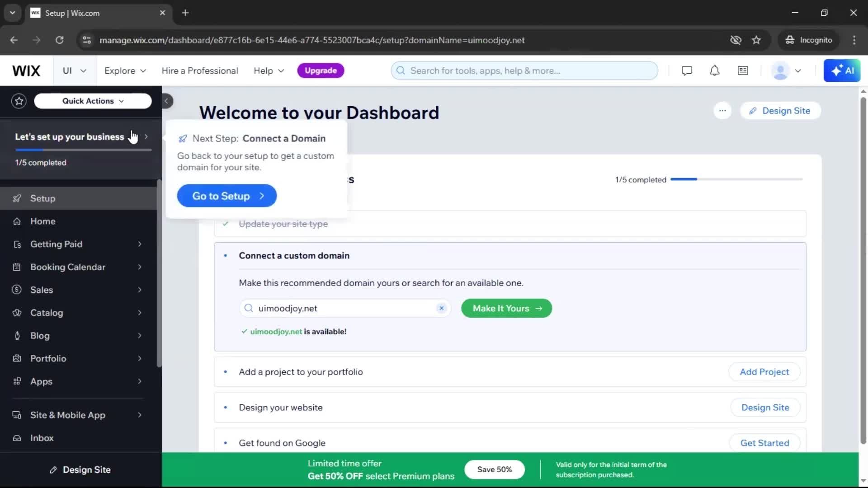Expand the Booking Calendar submenu
The width and height of the screenshot is (868, 488).
[x=140, y=267]
